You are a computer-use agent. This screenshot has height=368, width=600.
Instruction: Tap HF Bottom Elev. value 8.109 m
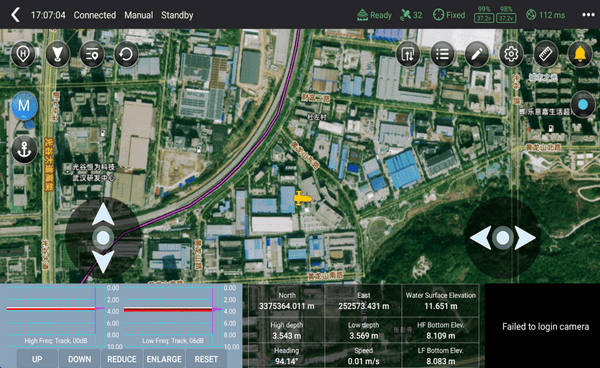pyautogui.click(x=441, y=336)
